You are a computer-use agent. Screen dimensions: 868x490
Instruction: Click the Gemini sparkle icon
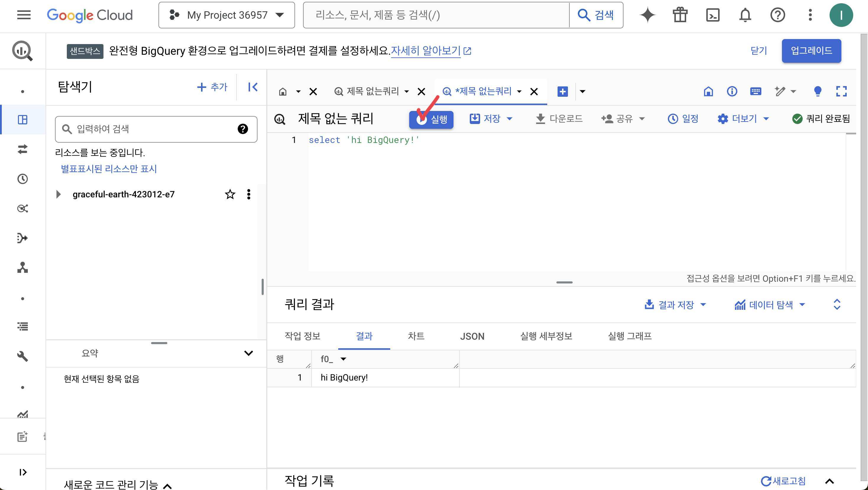(x=647, y=15)
